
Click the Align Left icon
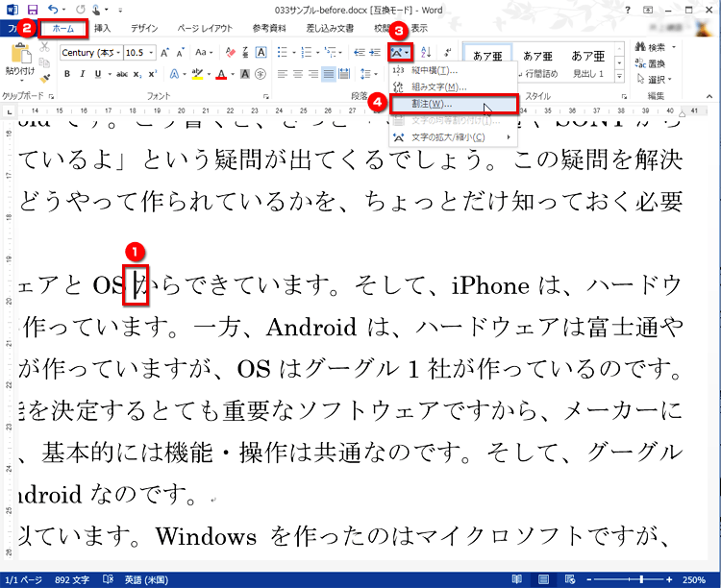tap(283, 74)
